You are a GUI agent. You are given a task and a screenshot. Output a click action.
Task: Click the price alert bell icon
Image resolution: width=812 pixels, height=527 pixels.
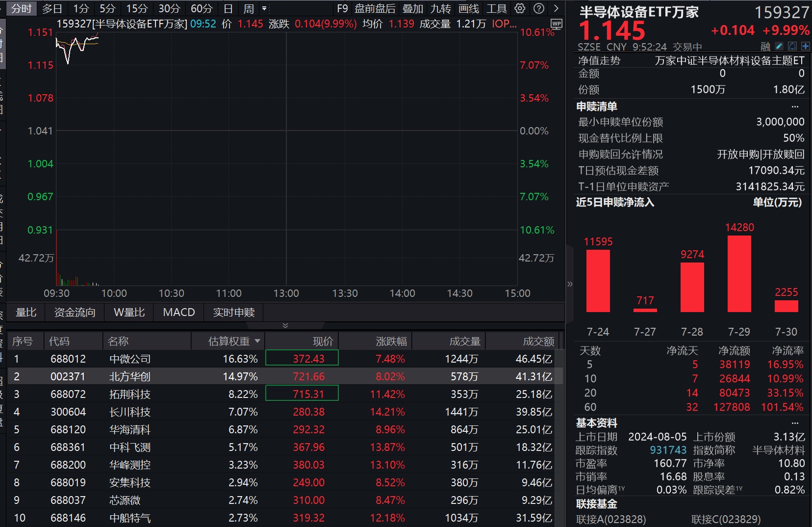(792, 47)
